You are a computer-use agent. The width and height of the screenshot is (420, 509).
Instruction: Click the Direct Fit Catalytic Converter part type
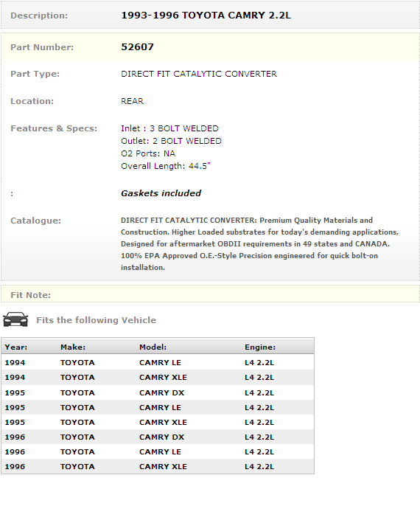(x=199, y=74)
